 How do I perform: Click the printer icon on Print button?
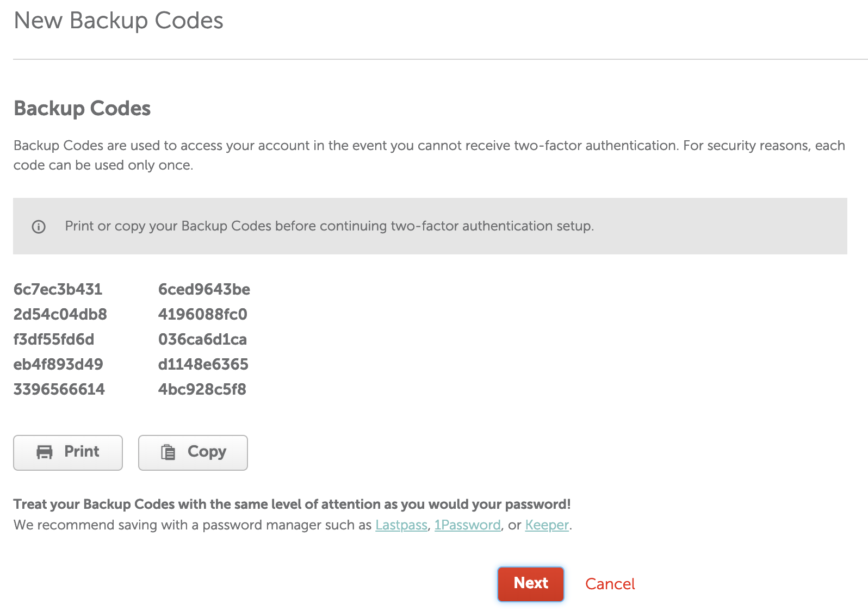click(45, 452)
